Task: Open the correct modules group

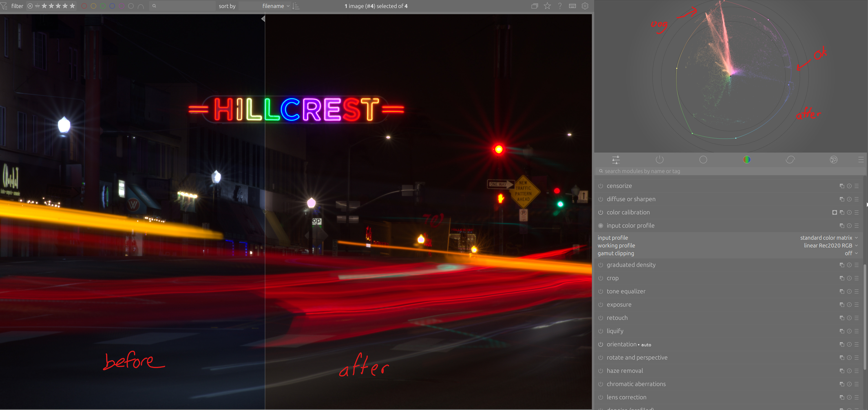Action: 790,160
